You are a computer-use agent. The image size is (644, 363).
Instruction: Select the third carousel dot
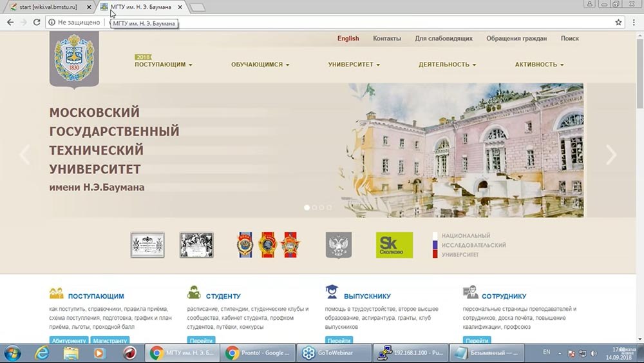coord(321,208)
